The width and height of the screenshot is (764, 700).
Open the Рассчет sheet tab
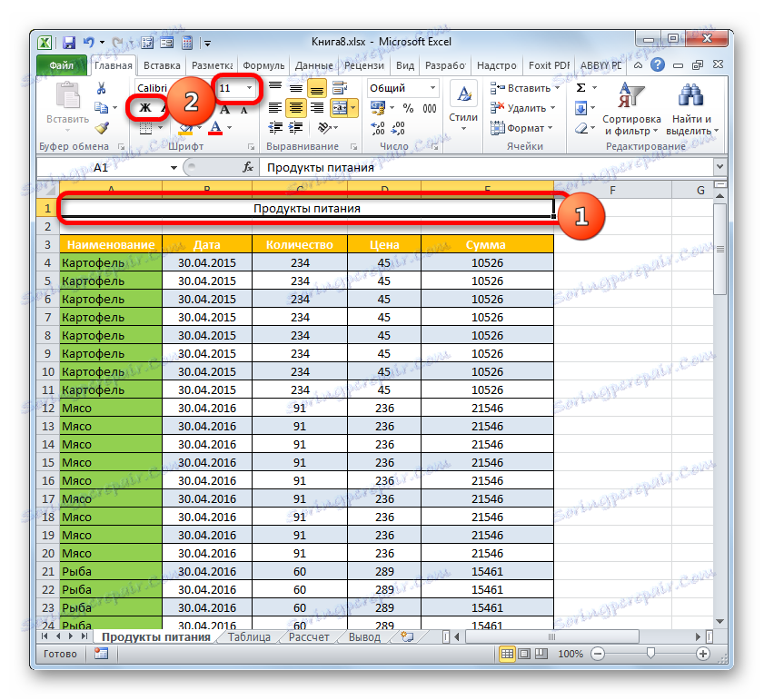coord(309,637)
